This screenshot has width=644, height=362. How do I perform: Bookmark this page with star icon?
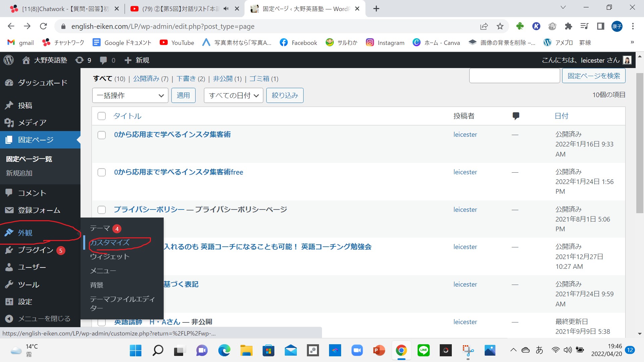point(500,26)
